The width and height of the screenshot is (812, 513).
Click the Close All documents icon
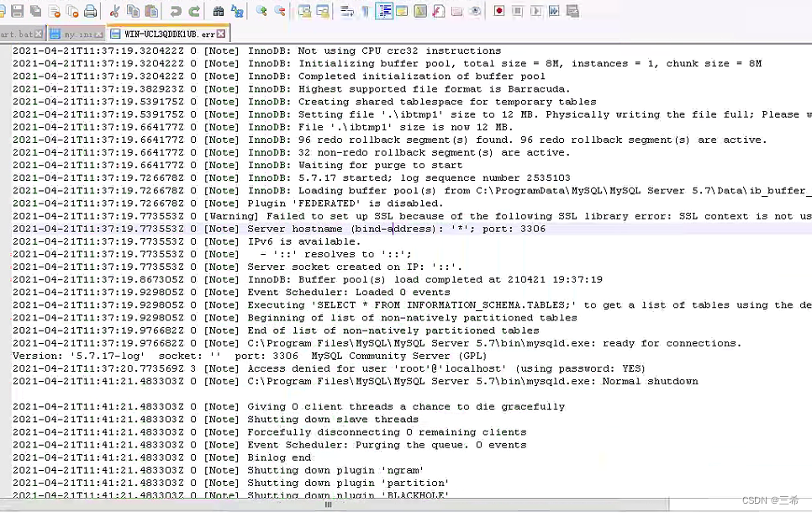click(72, 11)
